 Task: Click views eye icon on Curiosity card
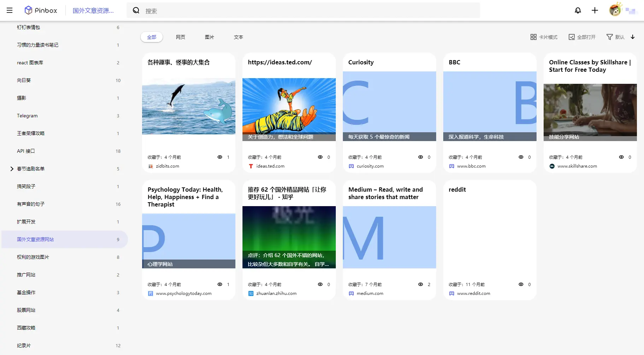[x=421, y=157]
